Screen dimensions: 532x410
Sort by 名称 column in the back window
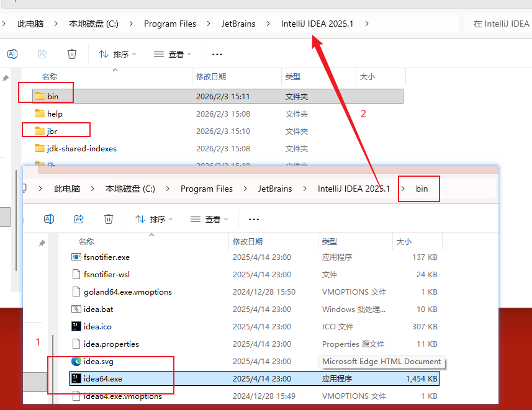click(50, 77)
